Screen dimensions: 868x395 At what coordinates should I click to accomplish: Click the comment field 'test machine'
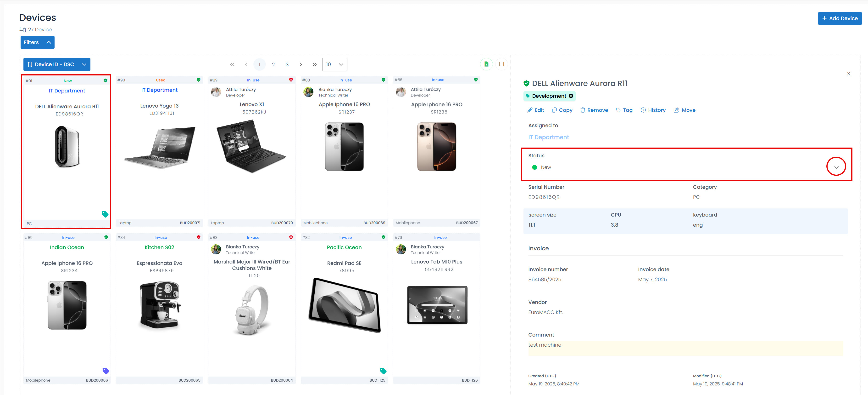685,349
